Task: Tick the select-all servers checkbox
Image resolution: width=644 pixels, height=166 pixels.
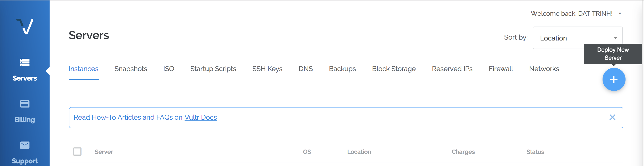Action: click(77, 152)
